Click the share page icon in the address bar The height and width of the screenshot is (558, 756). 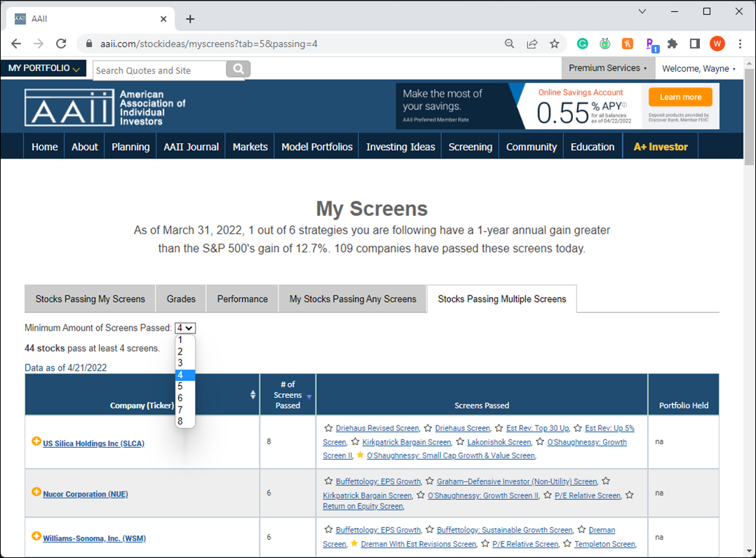(x=532, y=44)
